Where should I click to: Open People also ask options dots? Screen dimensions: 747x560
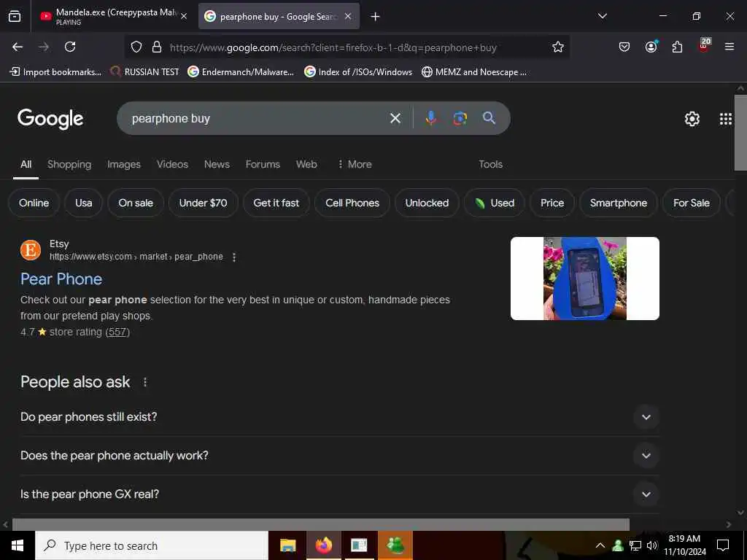[x=145, y=382]
